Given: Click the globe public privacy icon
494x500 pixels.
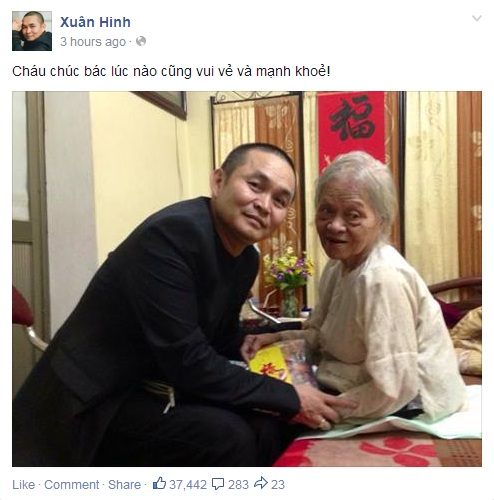Looking at the screenshot, I should [x=141, y=41].
